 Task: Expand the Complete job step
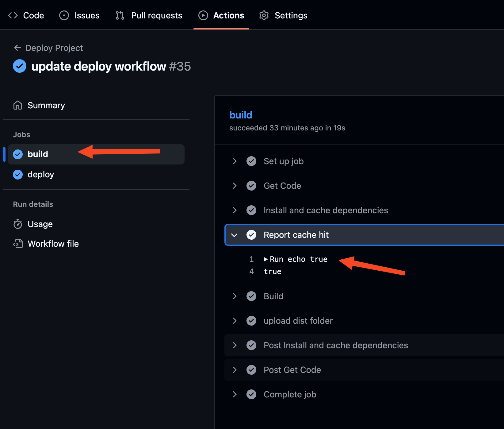pos(235,394)
